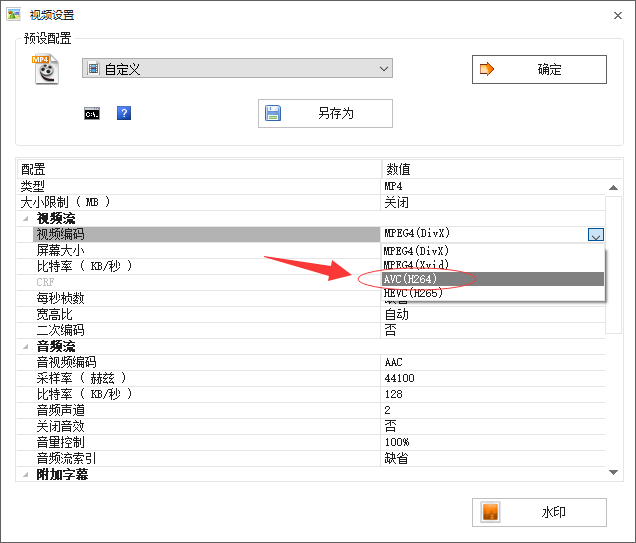Click the blue question mark help icon
The width and height of the screenshot is (636, 543).
pos(124,113)
